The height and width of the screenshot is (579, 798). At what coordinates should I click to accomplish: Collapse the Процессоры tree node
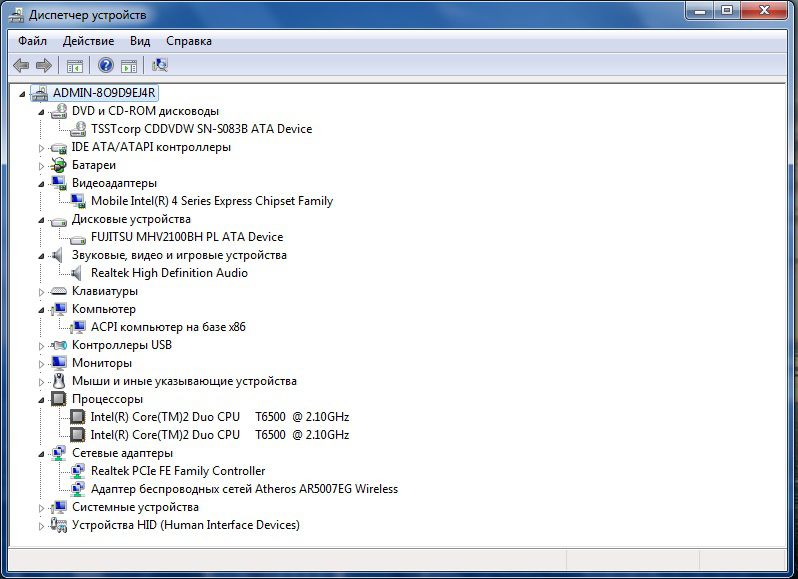click(x=41, y=400)
